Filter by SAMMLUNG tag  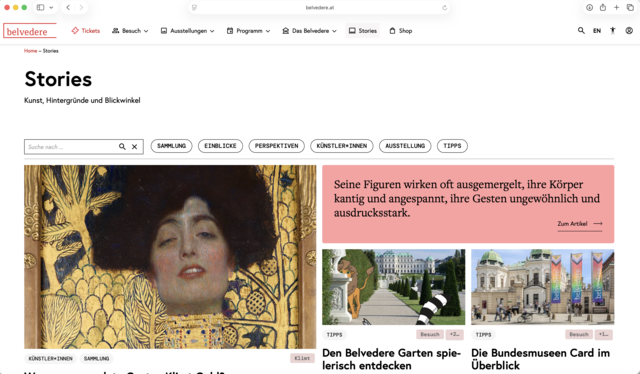click(x=171, y=146)
